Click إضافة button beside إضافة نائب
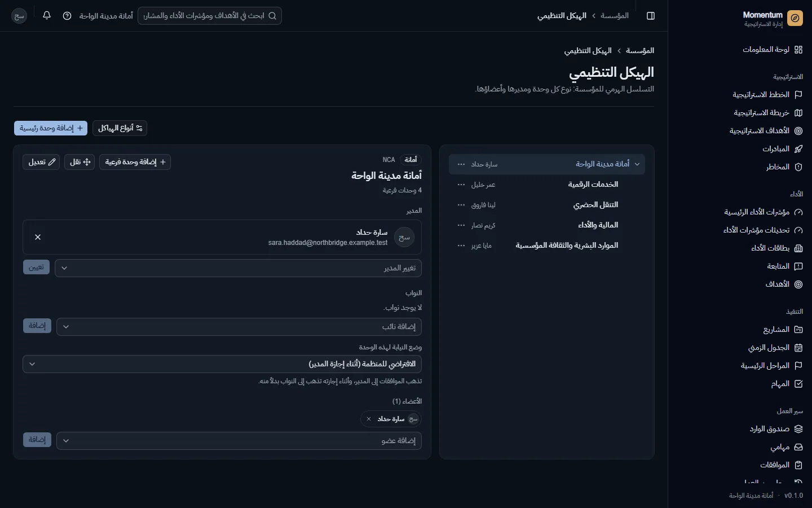 click(x=37, y=326)
